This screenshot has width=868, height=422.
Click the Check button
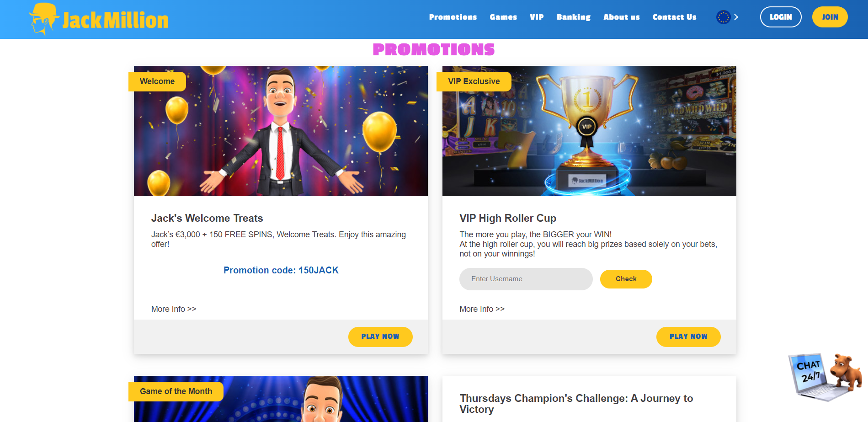(626, 279)
